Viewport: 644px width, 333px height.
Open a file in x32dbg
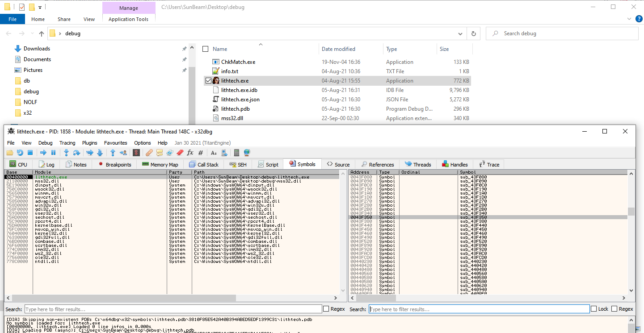tap(10, 152)
